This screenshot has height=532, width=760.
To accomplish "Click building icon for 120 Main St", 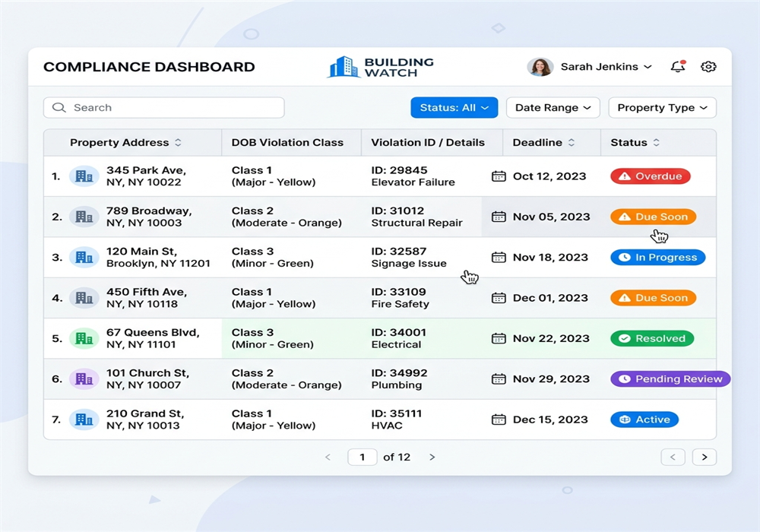I will (84, 258).
